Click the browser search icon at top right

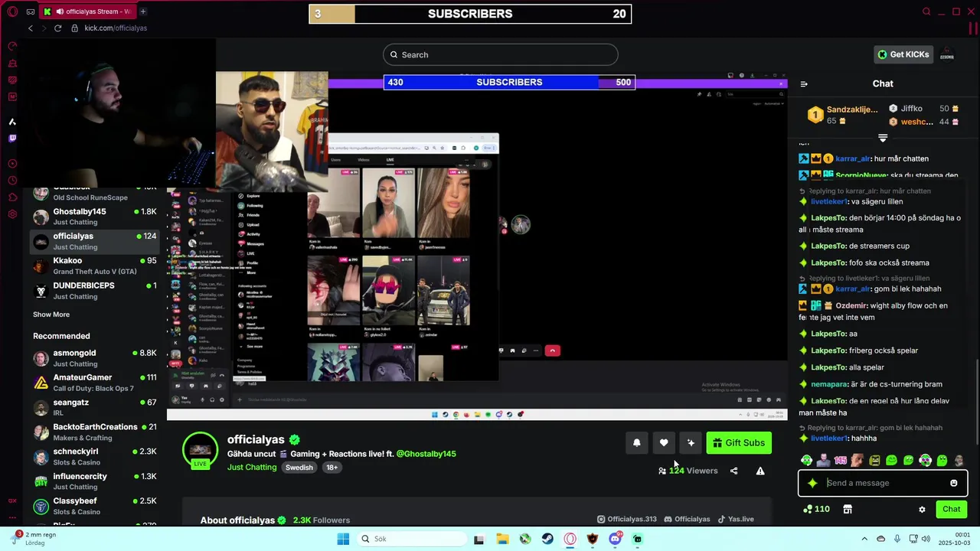pyautogui.click(x=926, y=11)
